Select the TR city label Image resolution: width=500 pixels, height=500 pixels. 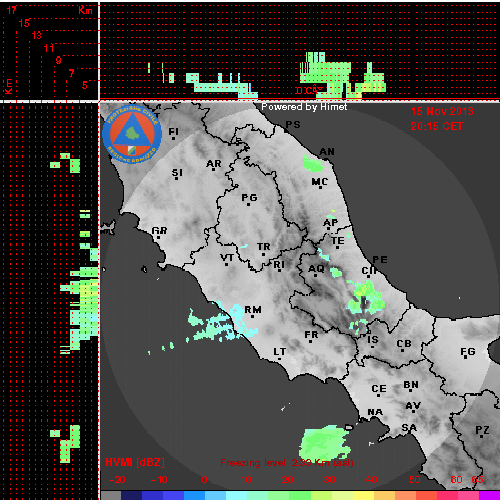tap(264, 247)
